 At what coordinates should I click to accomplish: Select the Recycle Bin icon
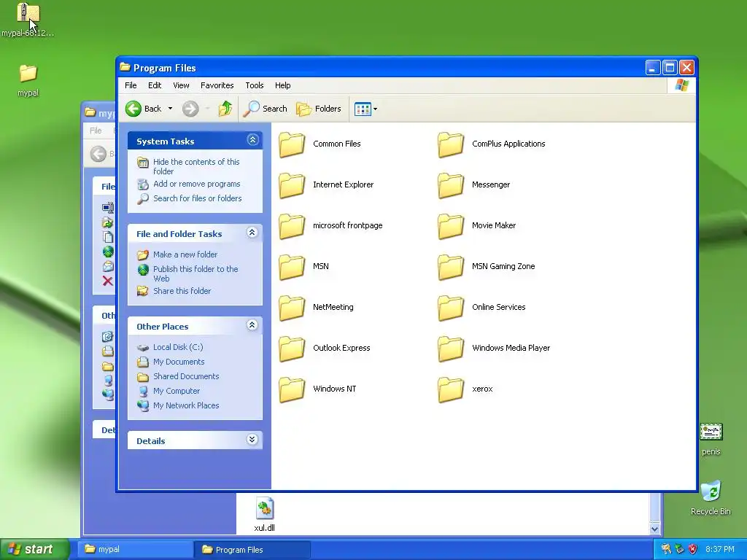click(x=711, y=497)
